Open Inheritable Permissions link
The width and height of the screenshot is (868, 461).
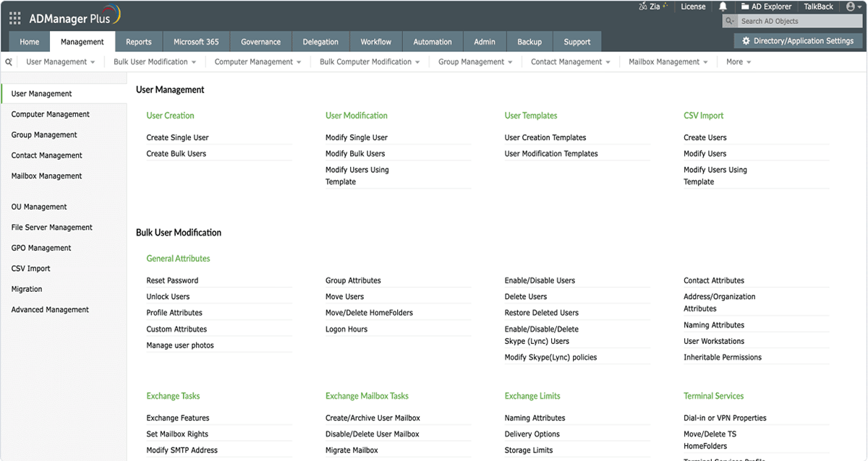pos(723,358)
